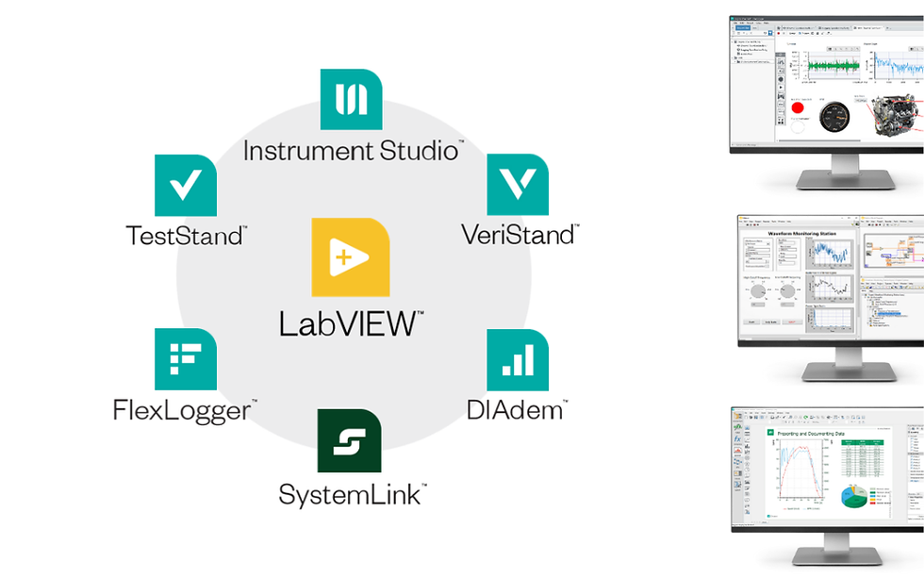The height and width of the screenshot is (577, 924).
Task: Select the TestStand checkmark icon
Action: [186, 185]
